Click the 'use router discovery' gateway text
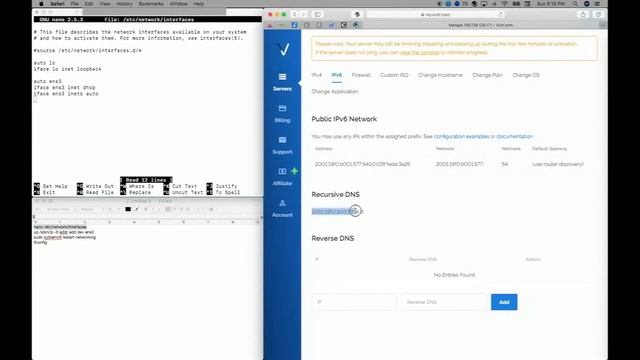 coord(558,164)
